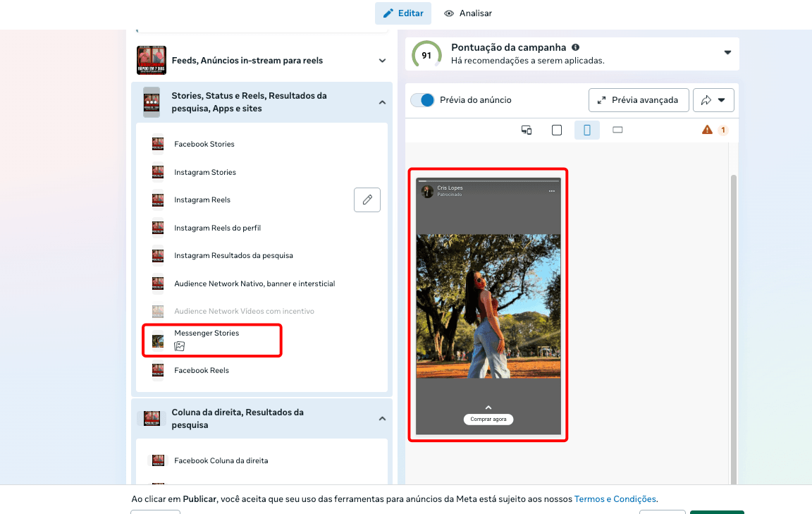Click the pencil edit icon beside Instagram Reels
The width and height of the screenshot is (812, 514).
[367, 200]
